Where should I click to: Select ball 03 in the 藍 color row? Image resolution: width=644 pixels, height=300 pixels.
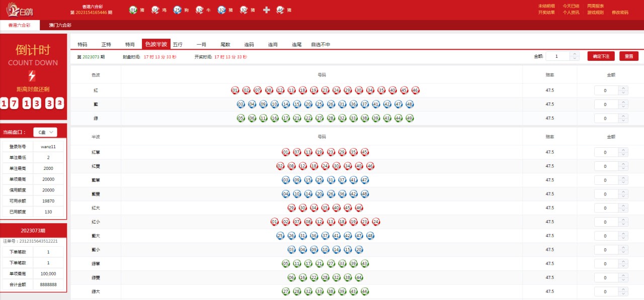tap(240, 105)
